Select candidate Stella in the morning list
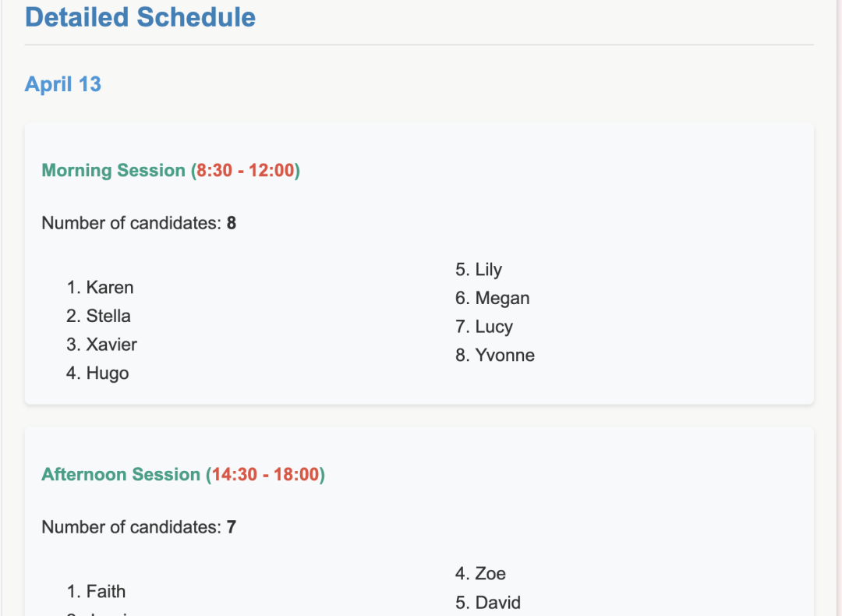842x616 pixels. pyautogui.click(x=108, y=316)
